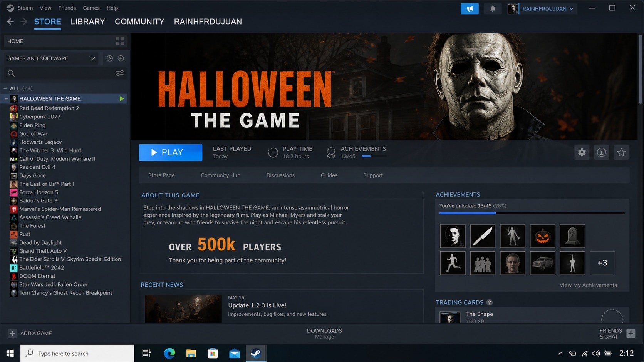Click the achievements progress bar under 13/45
Screen dimensions: 644x362
pyautogui.click(x=374, y=156)
